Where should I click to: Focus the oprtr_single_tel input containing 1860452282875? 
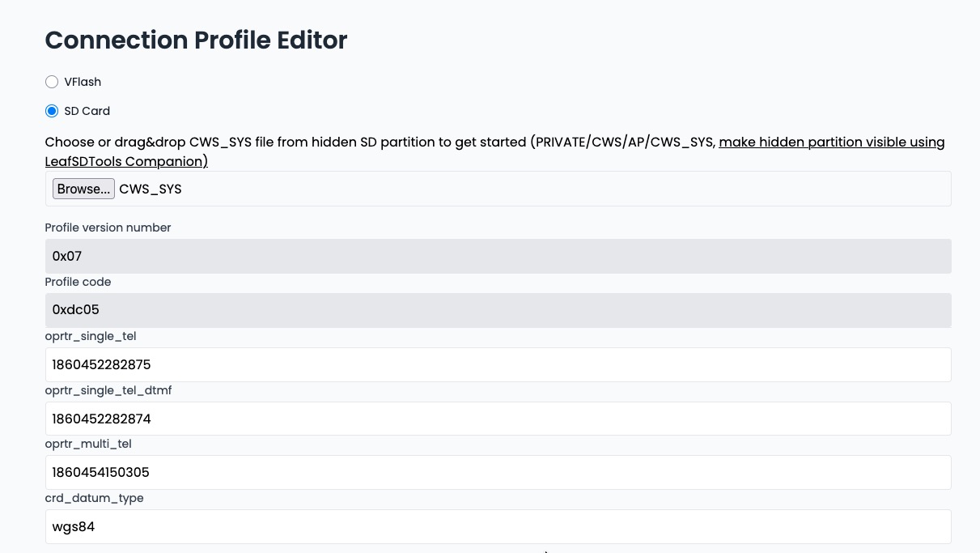pyautogui.click(x=498, y=364)
